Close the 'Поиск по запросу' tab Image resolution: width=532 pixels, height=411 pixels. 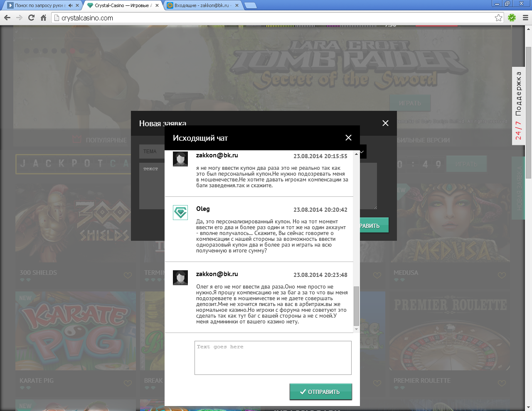coord(77,5)
